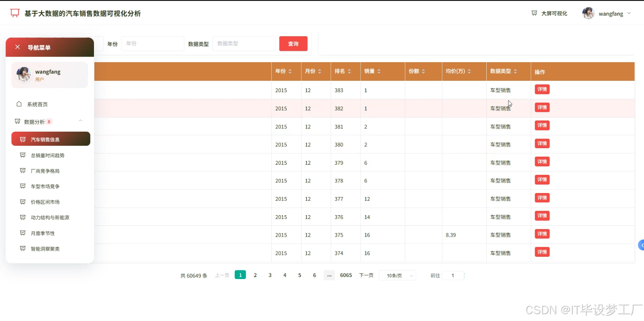Image resolution: width=644 pixels, height=321 pixels.
Task: Click the 汽车销售信息 item icon
Action: (23, 139)
